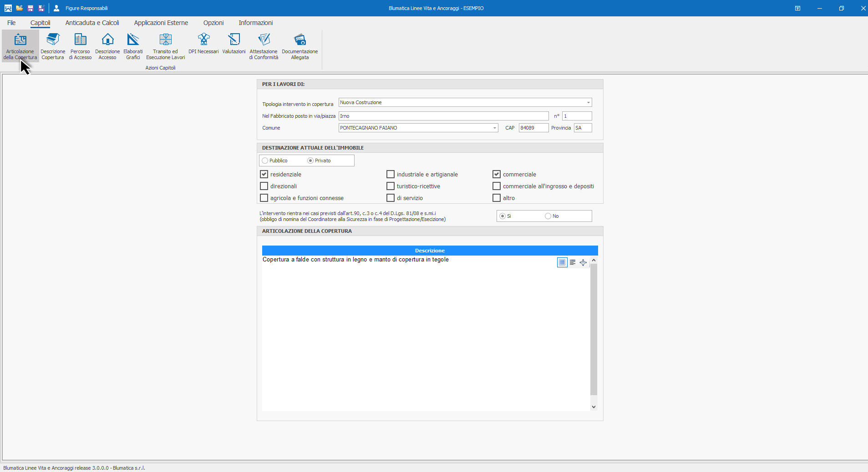Open the Descrizione Copertura chapter
The image size is (868, 472).
pos(53,46)
